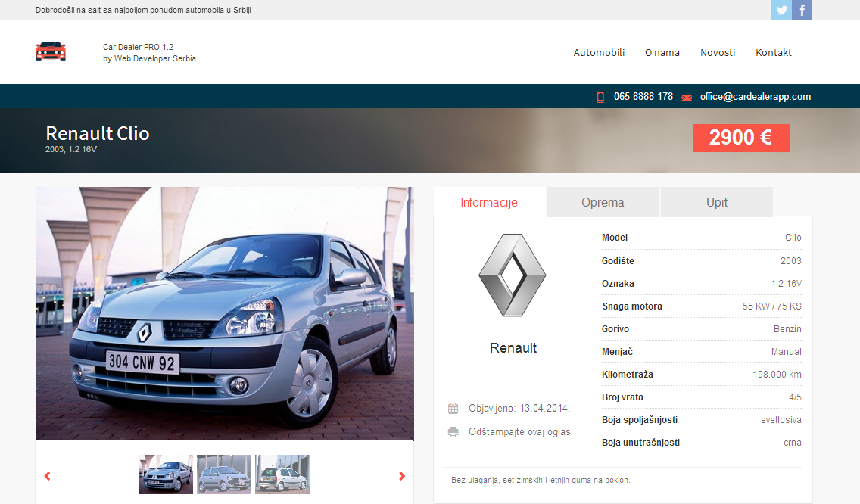This screenshot has width=860, height=504.
Task: Click the svetlosiva exterior color value
Action: click(781, 420)
